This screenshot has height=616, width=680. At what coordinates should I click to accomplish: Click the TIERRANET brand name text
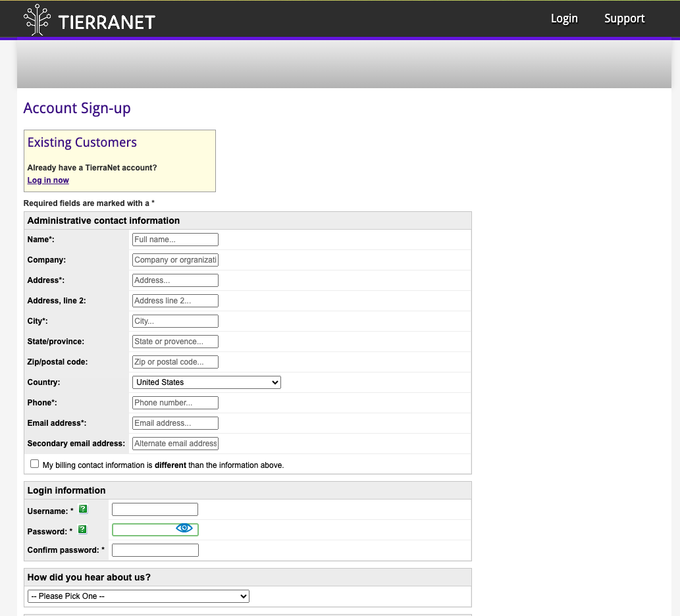pos(107,22)
